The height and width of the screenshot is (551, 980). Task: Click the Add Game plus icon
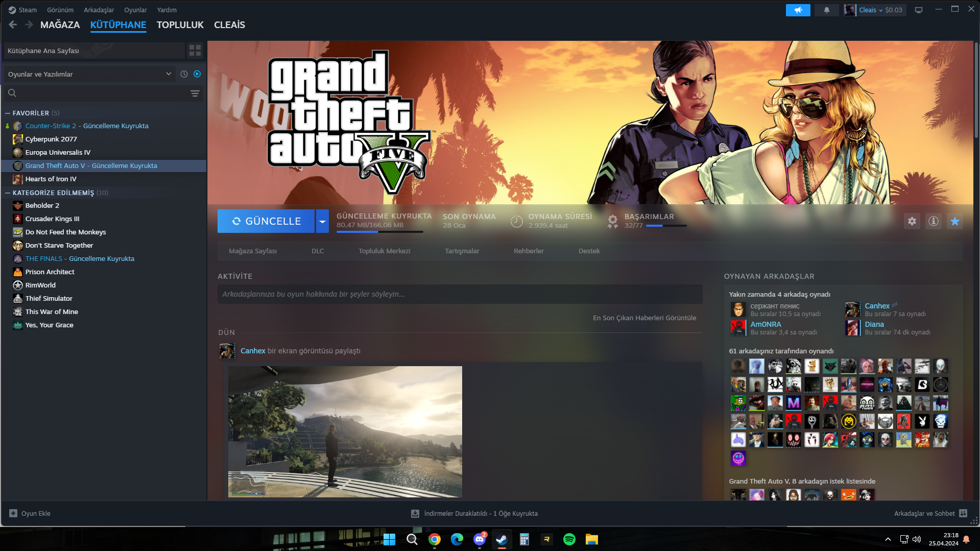pyautogui.click(x=13, y=513)
